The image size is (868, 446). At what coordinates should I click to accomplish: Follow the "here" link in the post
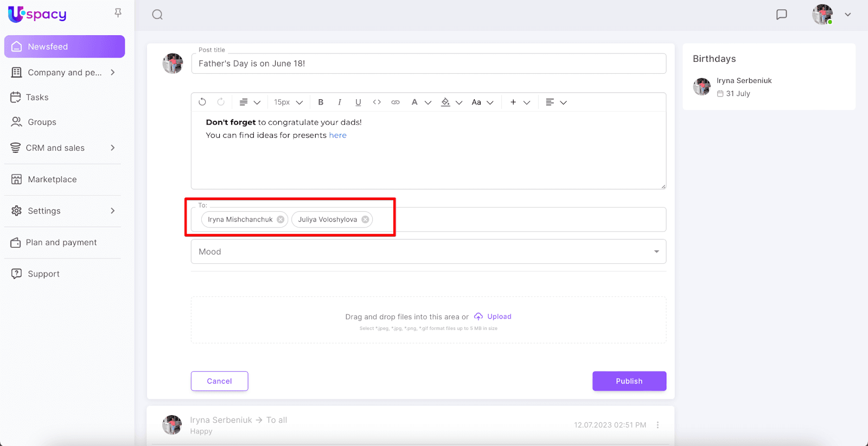tap(337, 135)
